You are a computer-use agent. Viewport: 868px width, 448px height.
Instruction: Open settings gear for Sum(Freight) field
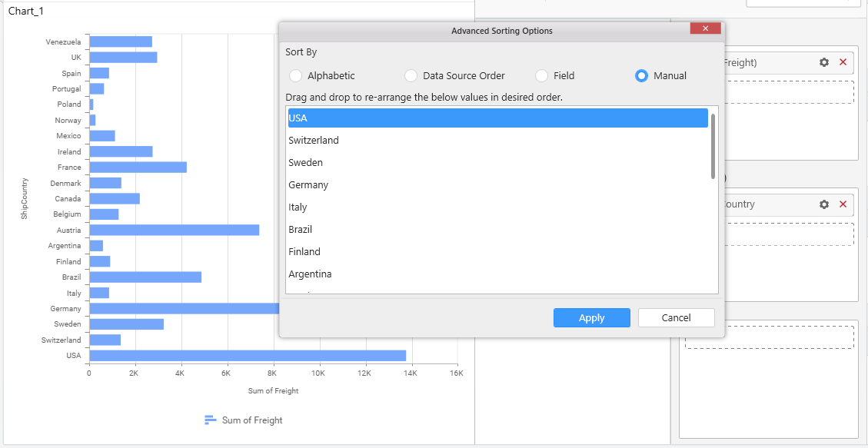tap(824, 63)
